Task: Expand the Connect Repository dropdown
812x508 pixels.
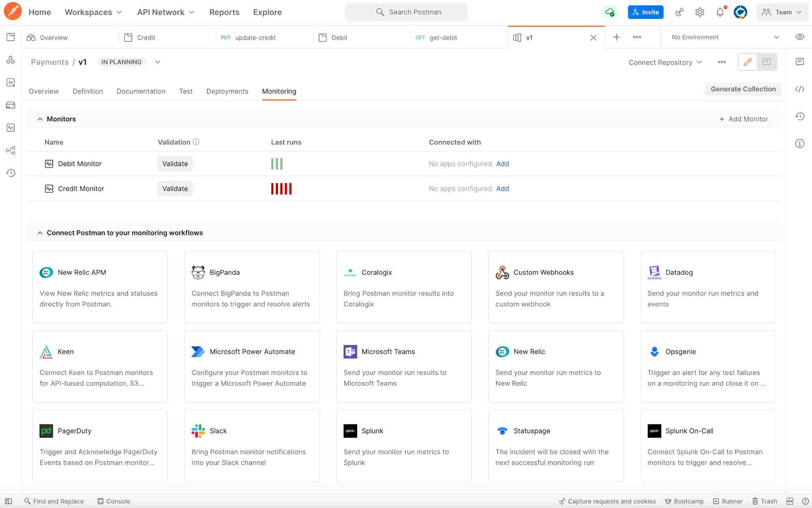Action: click(665, 62)
